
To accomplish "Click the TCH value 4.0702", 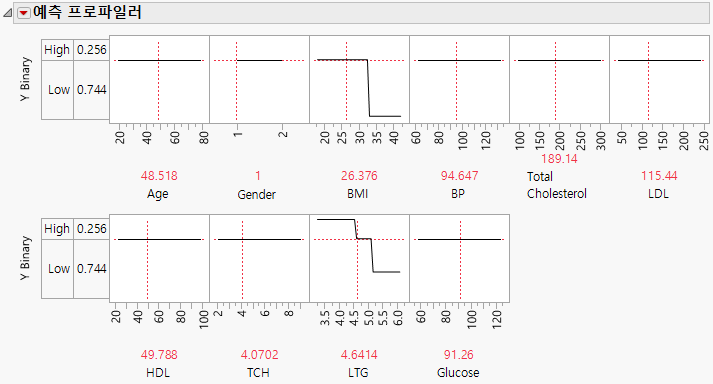I will (x=259, y=354).
